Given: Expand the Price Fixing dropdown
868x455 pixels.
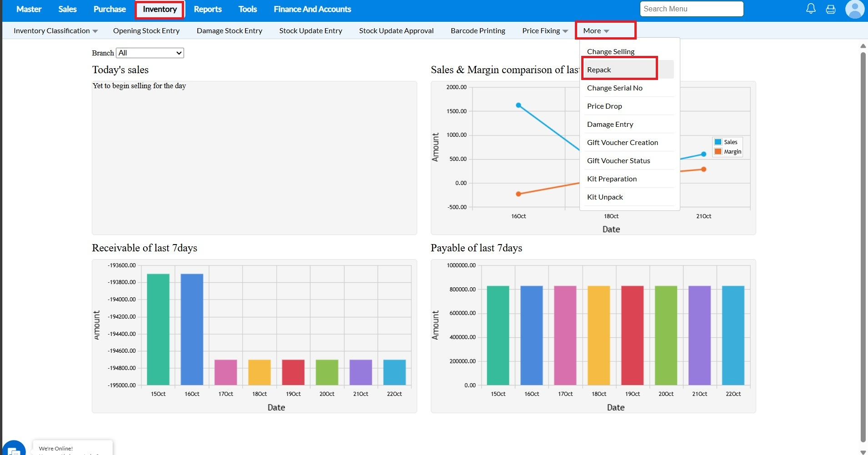Looking at the screenshot, I should click(544, 31).
